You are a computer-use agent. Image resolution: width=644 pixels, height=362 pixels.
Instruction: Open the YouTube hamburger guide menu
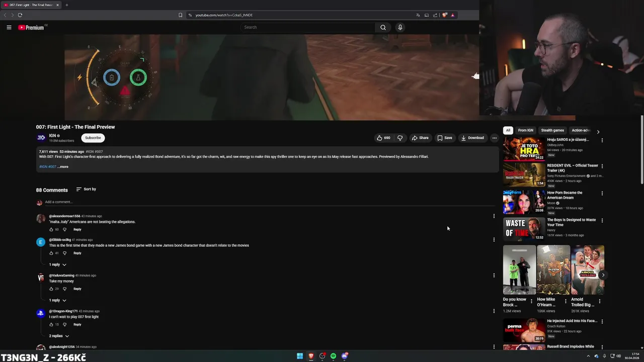[9, 28]
